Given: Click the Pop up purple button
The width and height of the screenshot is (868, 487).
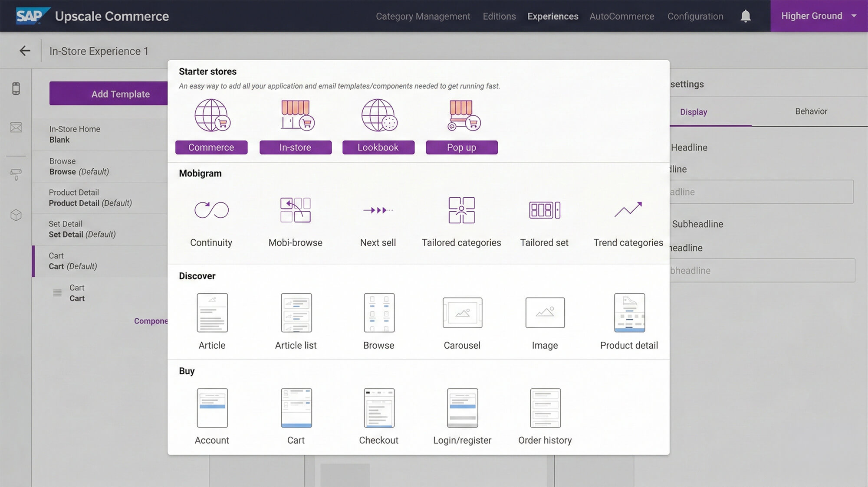Looking at the screenshot, I should point(462,147).
